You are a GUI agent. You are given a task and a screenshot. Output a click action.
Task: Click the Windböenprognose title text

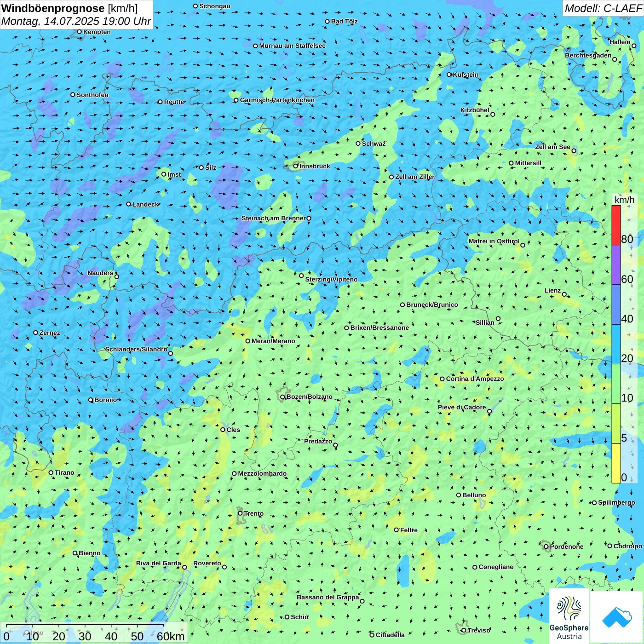[53, 8]
